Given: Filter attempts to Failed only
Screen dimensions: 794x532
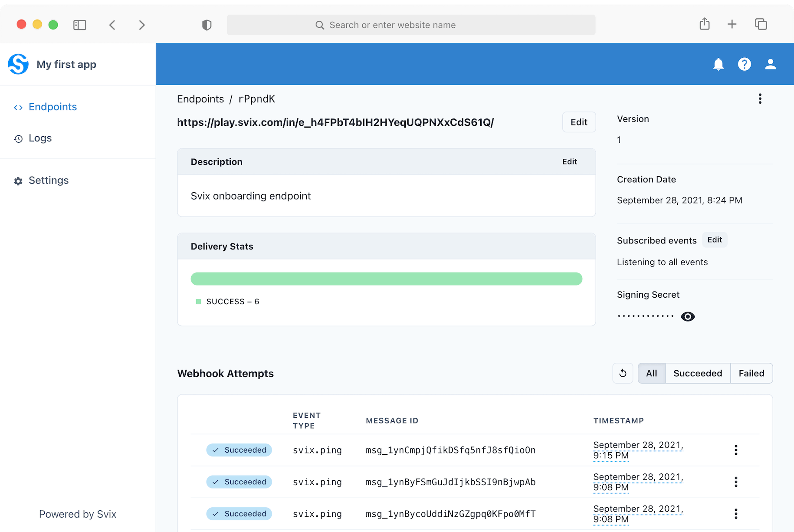Looking at the screenshot, I should click(x=751, y=373).
